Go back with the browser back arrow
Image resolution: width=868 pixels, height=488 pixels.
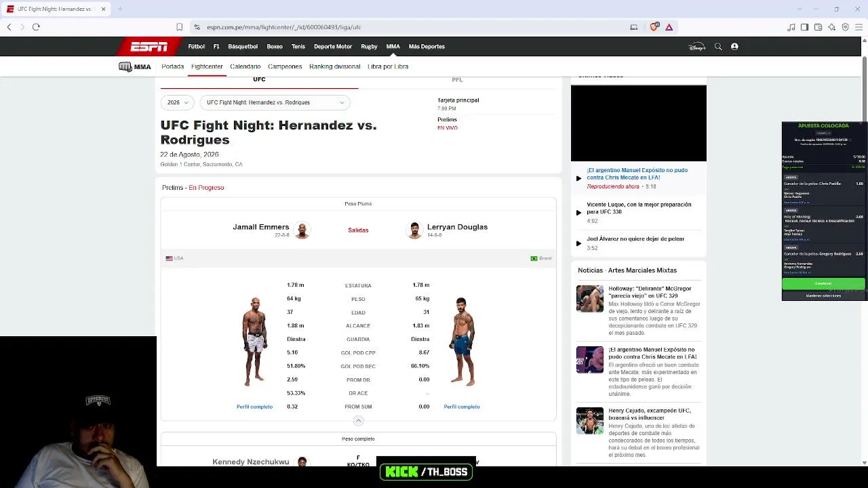9,27
